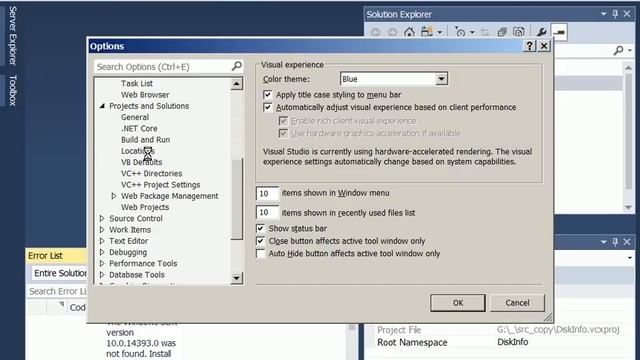
Task: Click options tree scrollbar thumb
Action: click(236, 199)
